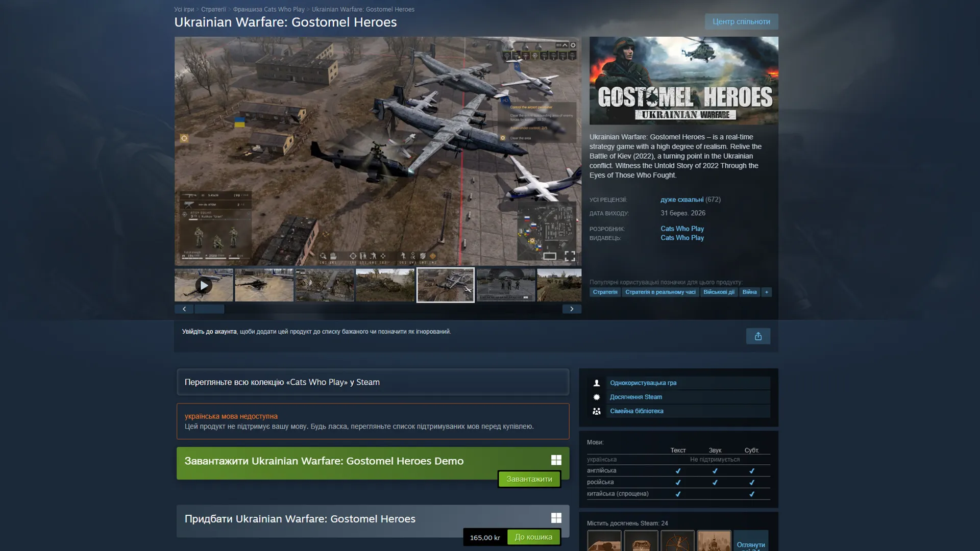Screen dimensions: 980x551
Task: Click the family library icon
Action: (x=596, y=411)
